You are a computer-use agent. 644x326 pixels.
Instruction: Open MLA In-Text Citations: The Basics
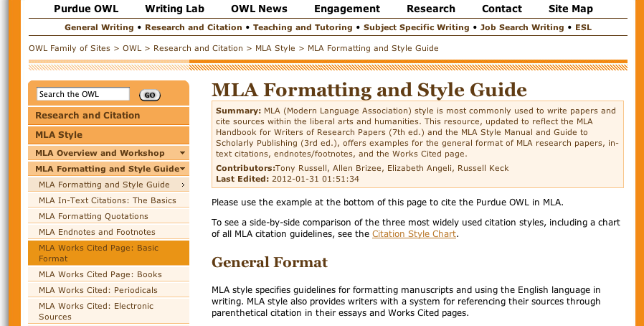108,200
